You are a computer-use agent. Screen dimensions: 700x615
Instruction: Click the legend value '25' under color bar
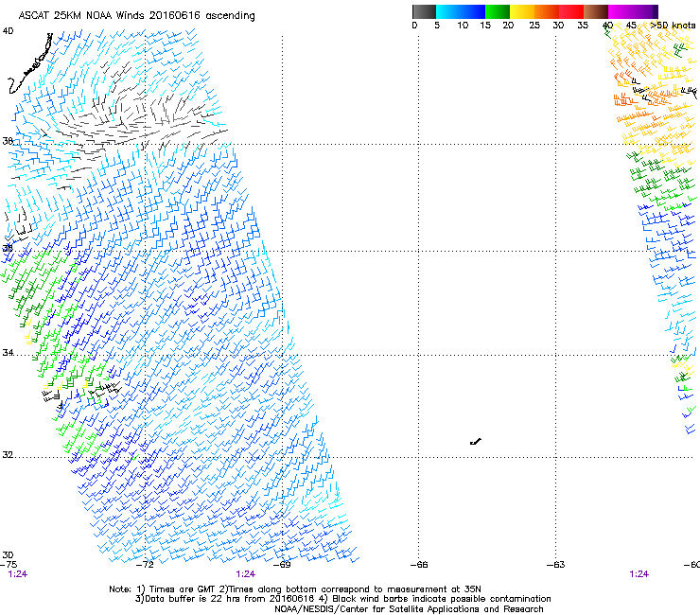[x=534, y=26]
